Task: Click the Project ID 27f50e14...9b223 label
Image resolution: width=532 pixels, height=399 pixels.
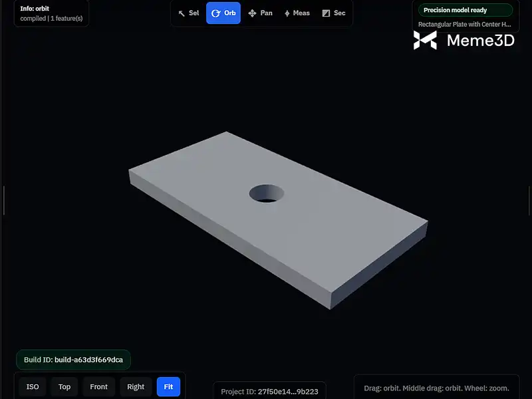Action: click(x=270, y=392)
